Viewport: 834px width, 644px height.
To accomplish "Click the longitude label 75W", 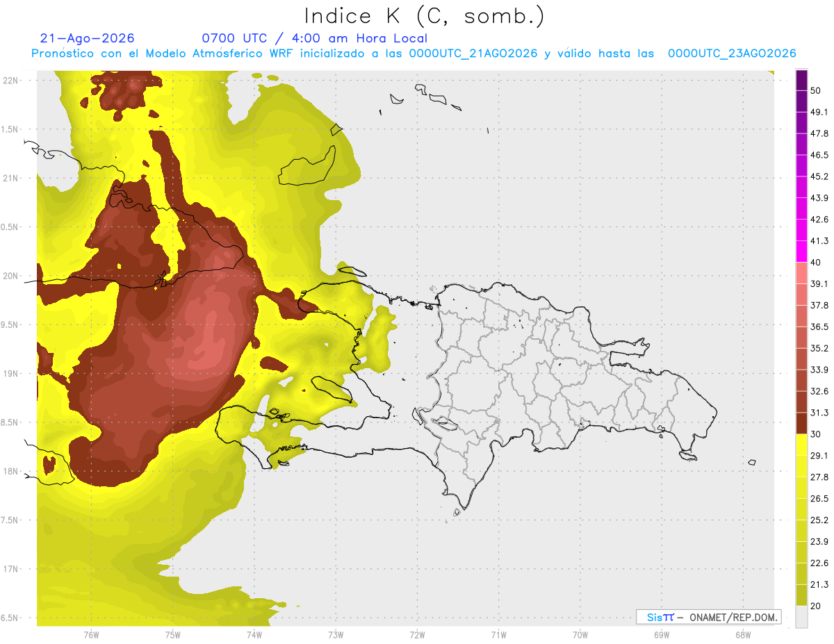I will pos(172,635).
